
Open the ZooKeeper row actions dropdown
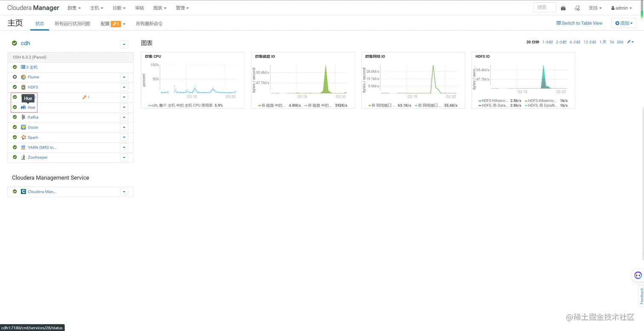coord(124,157)
